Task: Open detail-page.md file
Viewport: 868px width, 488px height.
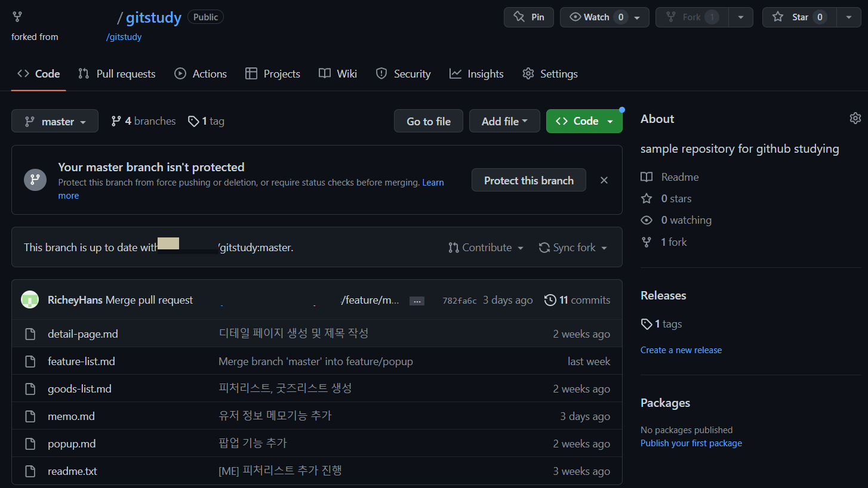Action: tap(83, 334)
